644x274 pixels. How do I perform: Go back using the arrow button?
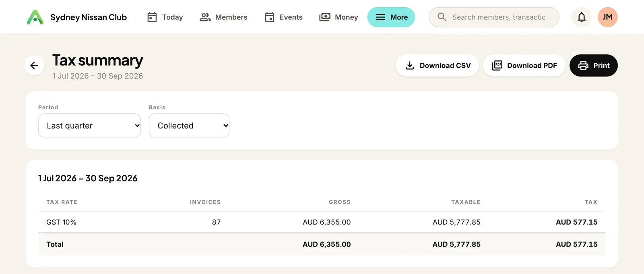pyautogui.click(x=34, y=65)
